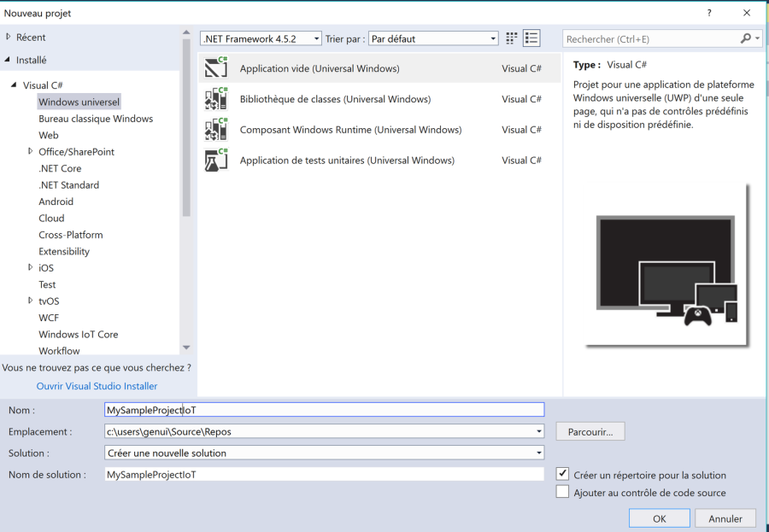The height and width of the screenshot is (532, 769).
Task: Click the Récent section label
Action: [31, 38]
